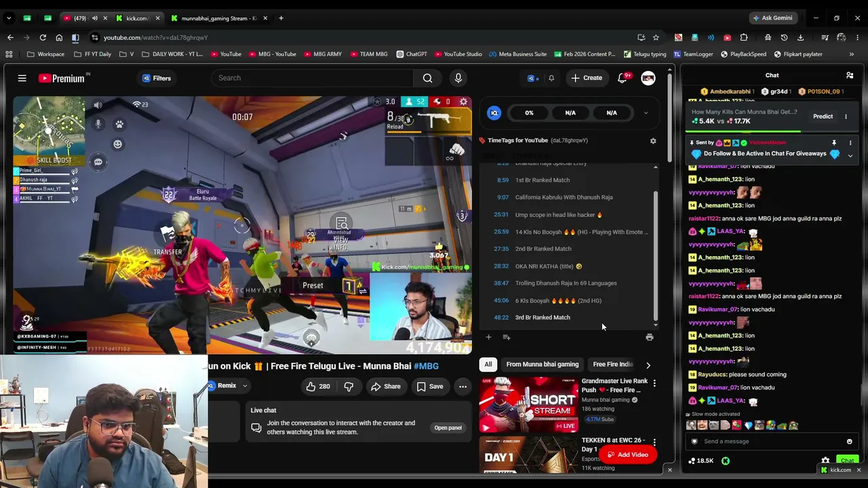Switch to the kick.com browser tab
The height and width of the screenshot is (488, 868).
(x=137, y=18)
